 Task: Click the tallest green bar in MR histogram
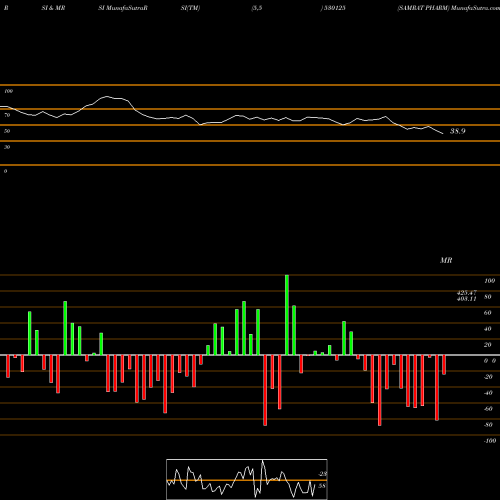point(287,315)
